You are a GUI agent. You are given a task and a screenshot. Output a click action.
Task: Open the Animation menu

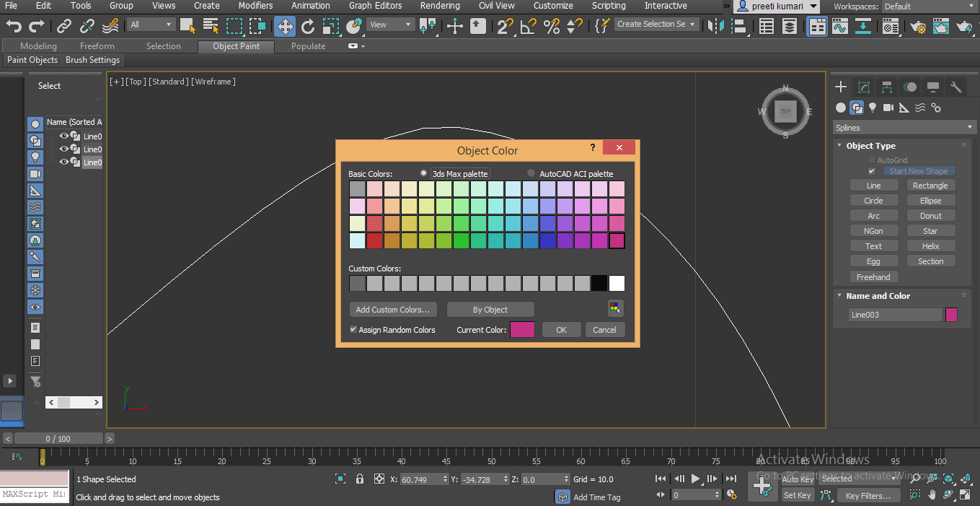coord(310,6)
